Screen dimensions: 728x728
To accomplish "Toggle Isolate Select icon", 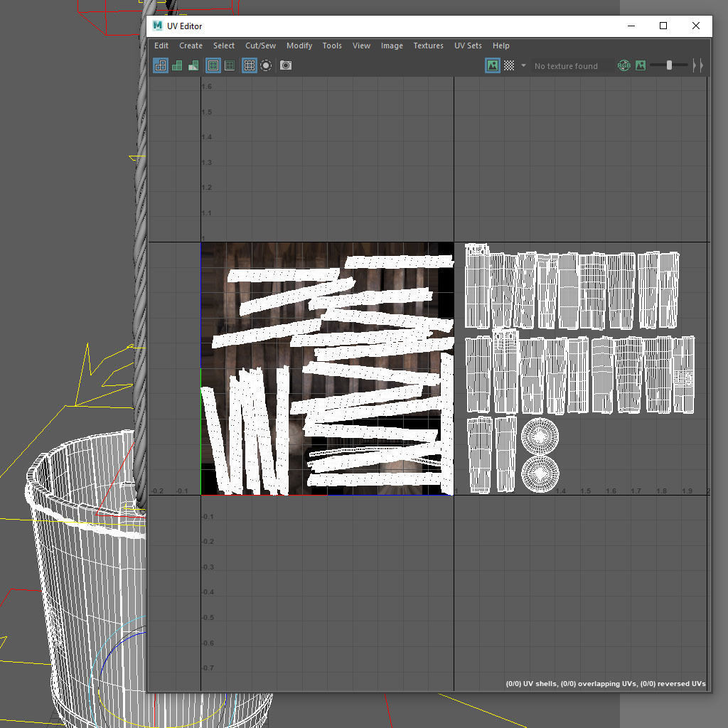I will point(266,65).
